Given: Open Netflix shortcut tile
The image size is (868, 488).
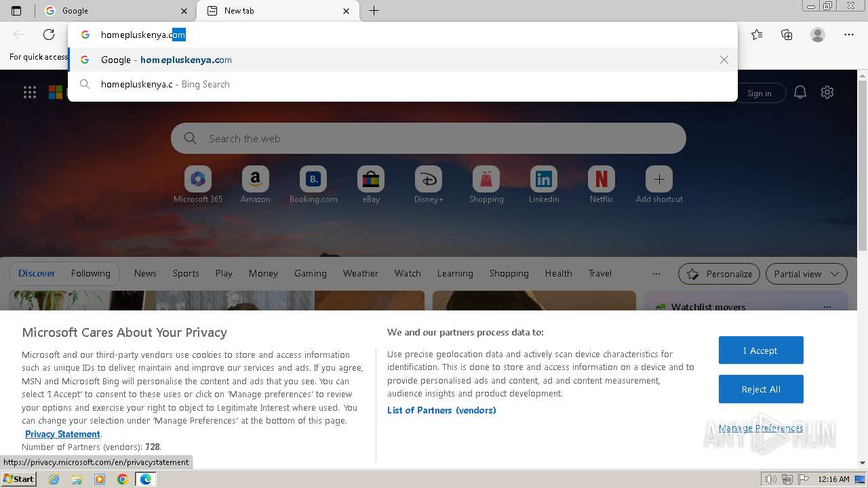Looking at the screenshot, I should point(601,184).
